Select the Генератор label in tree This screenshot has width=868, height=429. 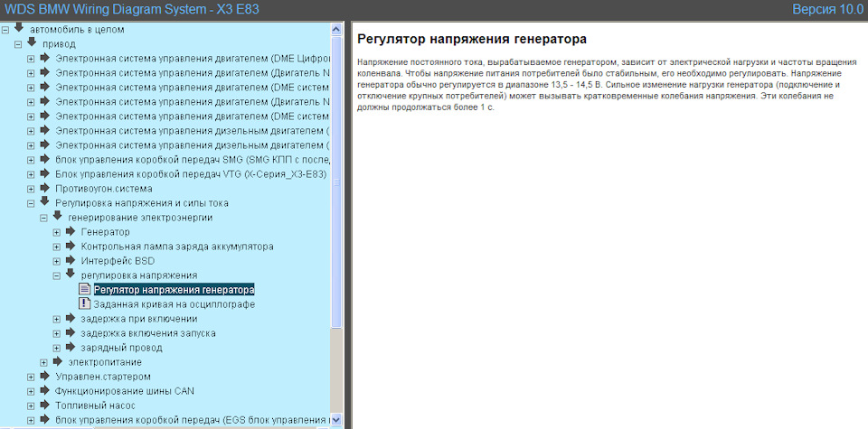[x=105, y=232]
